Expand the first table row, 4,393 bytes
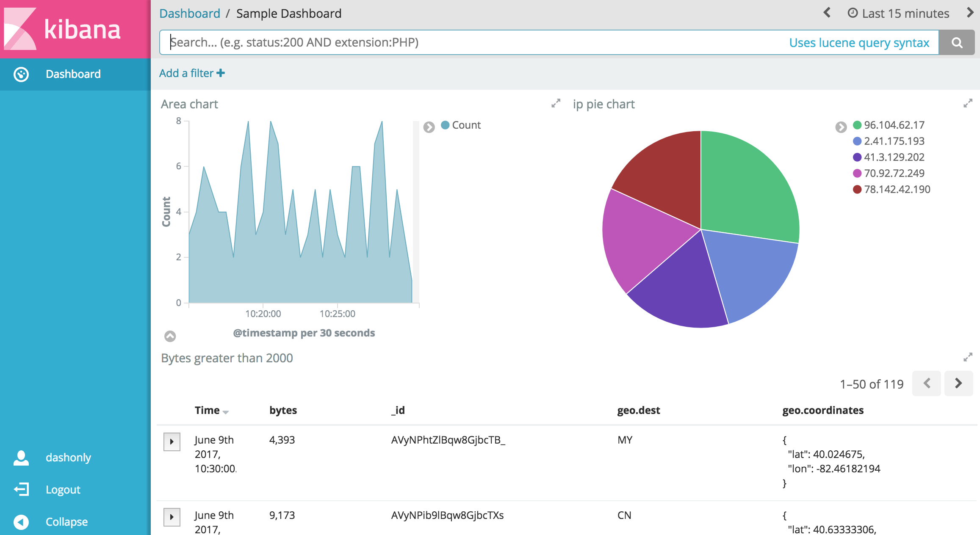Image resolution: width=980 pixels, height=535 pixels. (172, 441)
